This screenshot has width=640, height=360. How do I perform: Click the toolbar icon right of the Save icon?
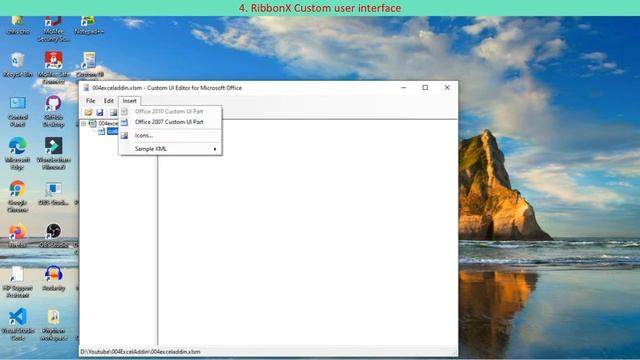click(113, 112)
